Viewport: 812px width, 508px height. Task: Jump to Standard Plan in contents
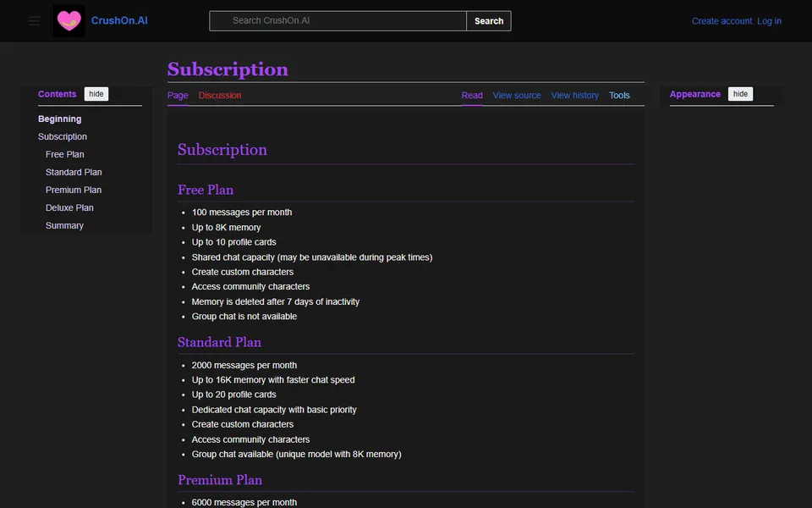[x=74, y=172]
